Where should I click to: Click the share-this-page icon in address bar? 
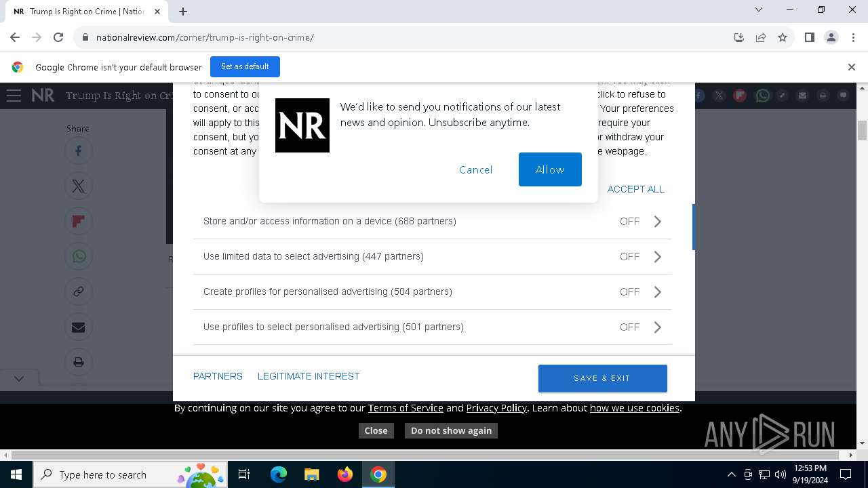pyautogui.click(x=761, y=37)
